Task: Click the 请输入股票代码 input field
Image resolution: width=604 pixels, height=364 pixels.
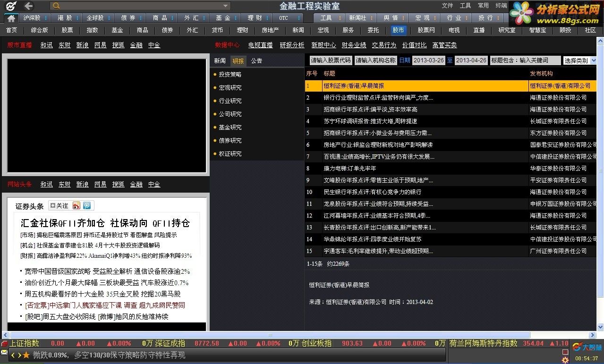Action: pyautogui.click(x=331, y=60)
